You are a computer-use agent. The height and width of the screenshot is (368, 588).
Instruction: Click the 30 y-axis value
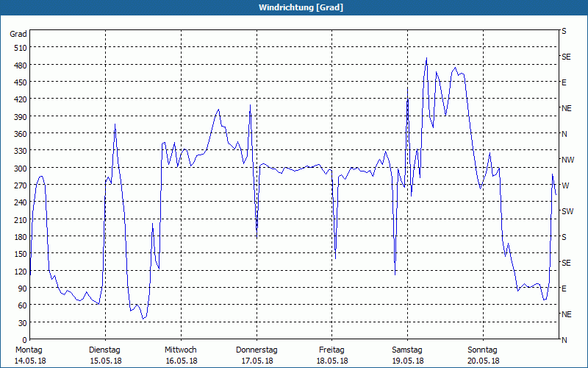point(23,323)
